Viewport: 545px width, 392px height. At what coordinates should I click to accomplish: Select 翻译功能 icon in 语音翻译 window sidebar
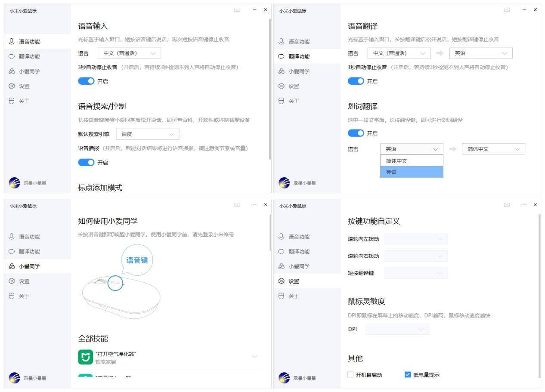tap(282, 56)
